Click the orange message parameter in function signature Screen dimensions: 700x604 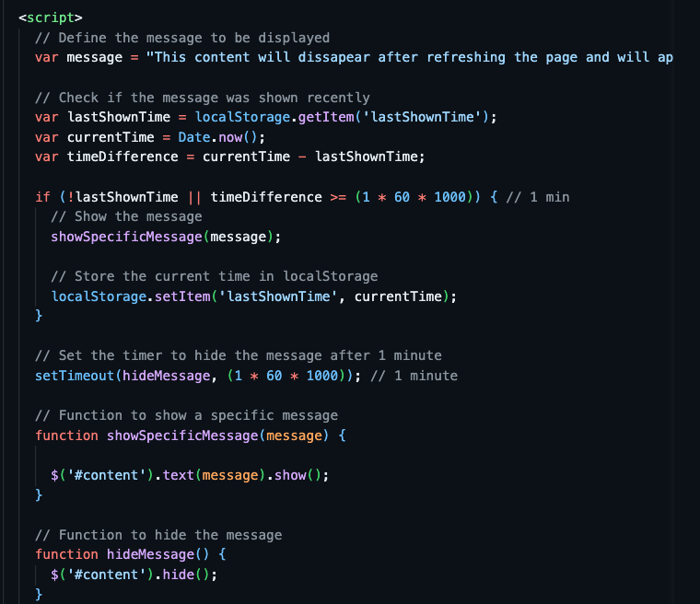294,436
